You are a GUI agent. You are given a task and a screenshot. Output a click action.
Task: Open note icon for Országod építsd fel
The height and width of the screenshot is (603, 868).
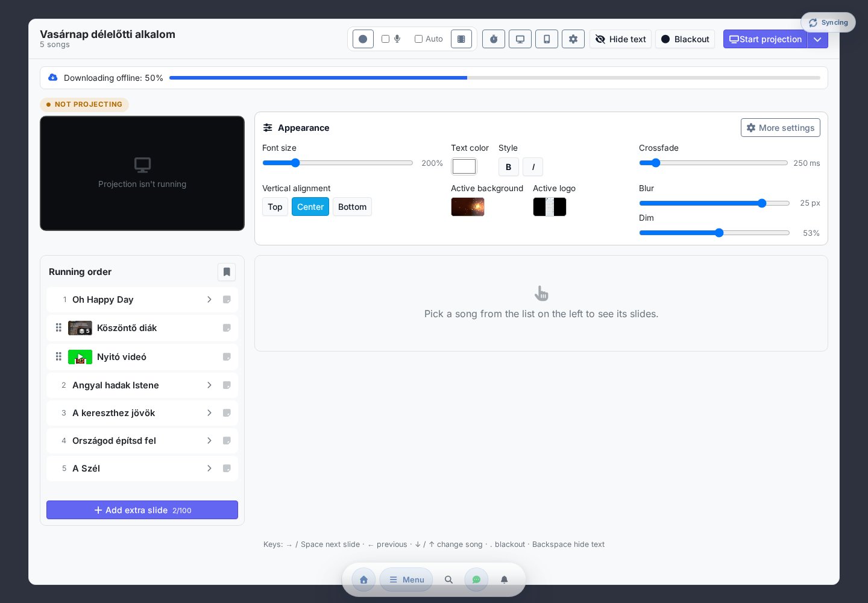coord(227,441)
